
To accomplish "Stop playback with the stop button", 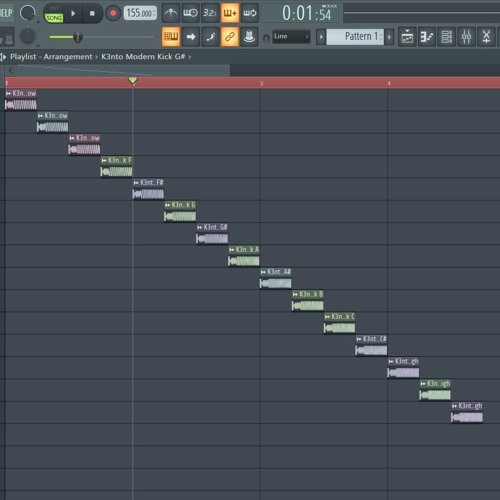I will [92, 13].
